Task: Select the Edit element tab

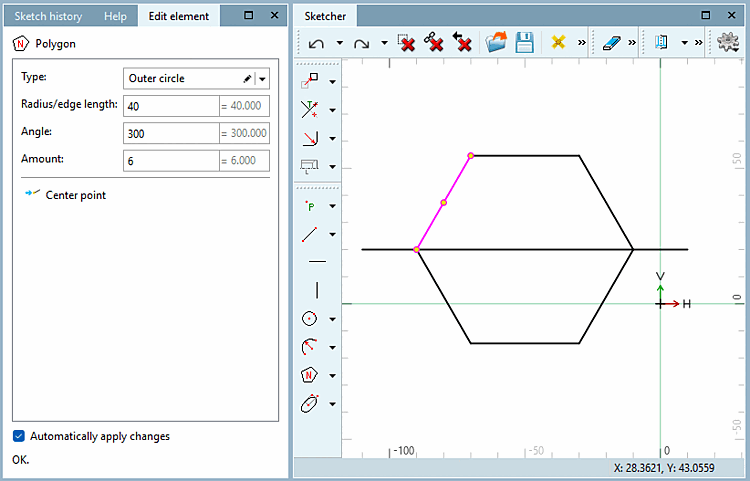Action: tap(179, 16)
